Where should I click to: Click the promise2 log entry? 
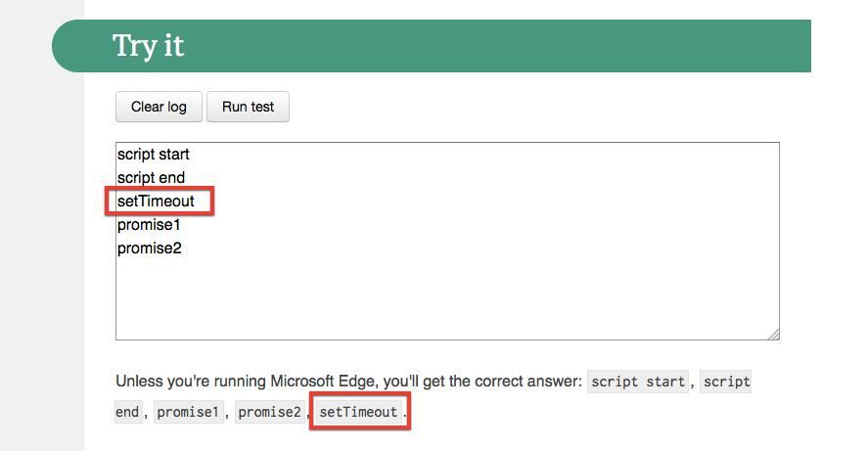pyautogui.click(x=150, y=248)
